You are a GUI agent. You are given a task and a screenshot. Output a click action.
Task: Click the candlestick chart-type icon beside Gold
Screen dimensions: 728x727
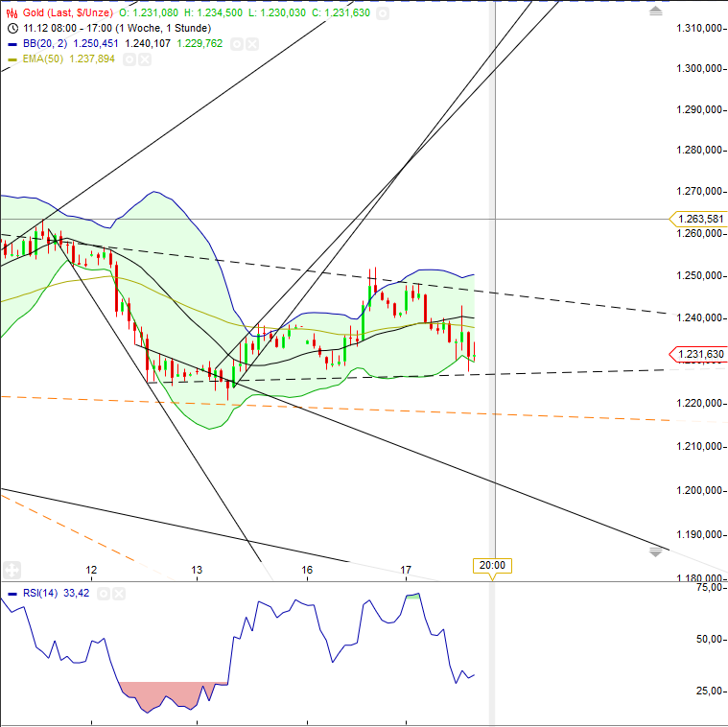[12, 13]
